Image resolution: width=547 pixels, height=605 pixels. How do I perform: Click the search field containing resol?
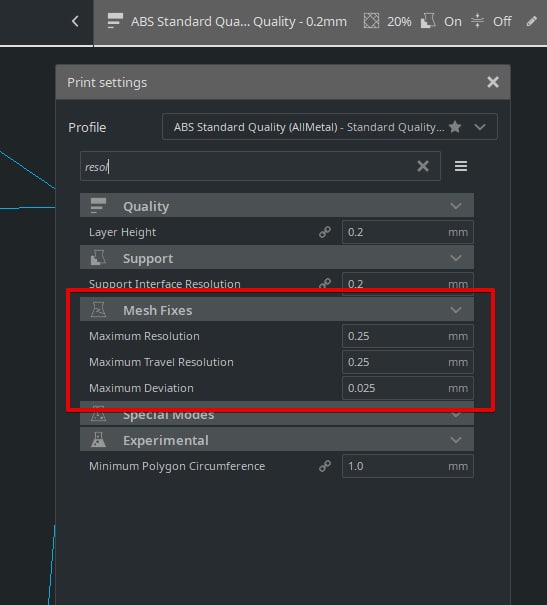(x=260, y=166)
